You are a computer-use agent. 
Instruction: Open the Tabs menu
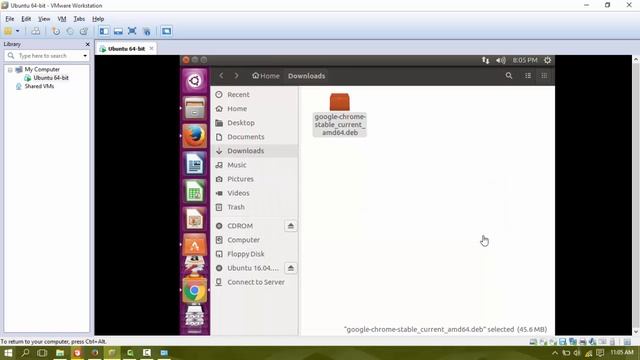79,19
